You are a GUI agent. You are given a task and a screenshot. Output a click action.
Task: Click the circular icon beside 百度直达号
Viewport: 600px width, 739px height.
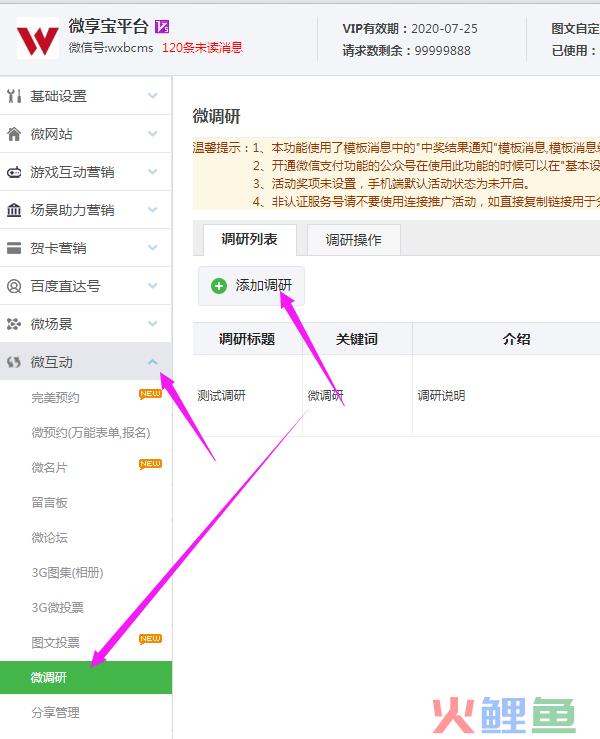coord(14,286)
